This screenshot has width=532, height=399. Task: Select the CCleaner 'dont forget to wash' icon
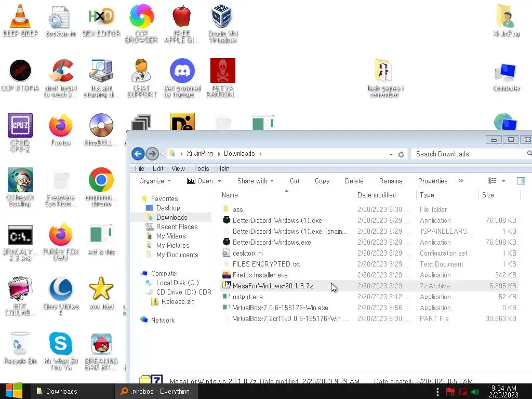click(61, 78)
